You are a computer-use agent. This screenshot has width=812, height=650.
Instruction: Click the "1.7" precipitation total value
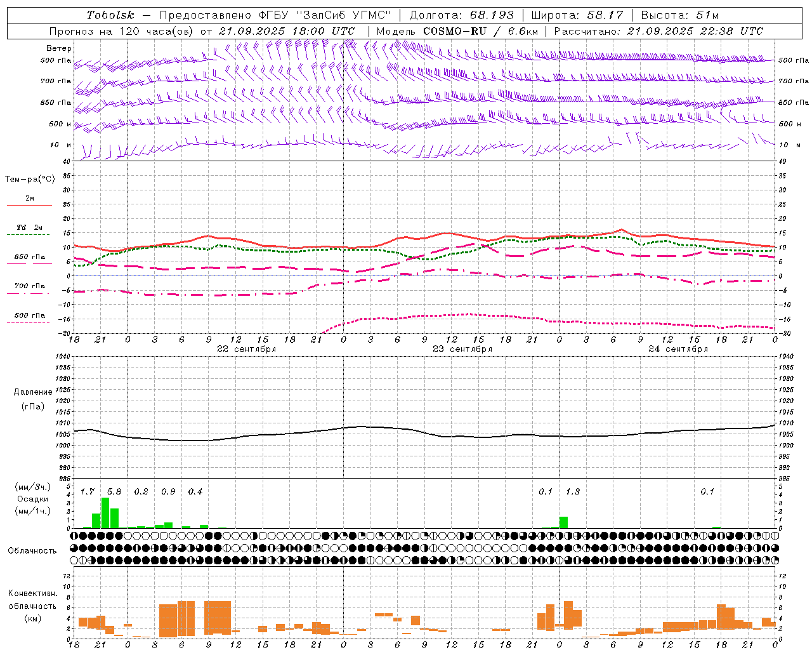(87, 492)
